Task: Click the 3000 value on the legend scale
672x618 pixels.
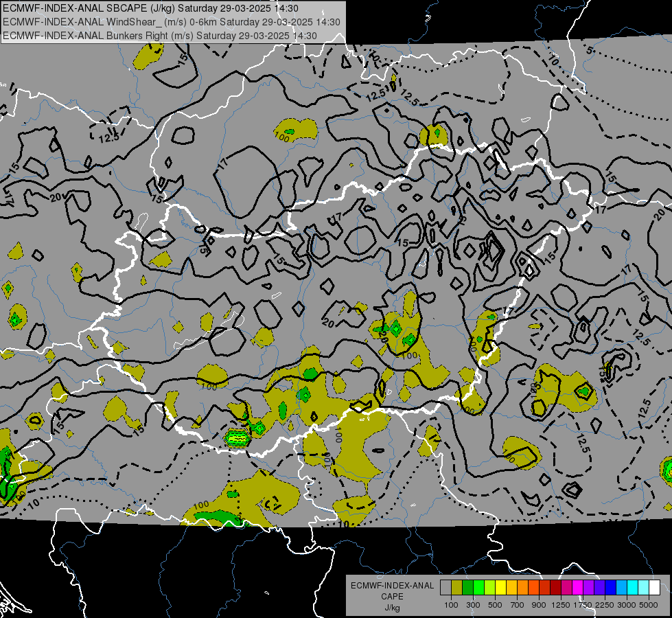Action: pos(627,605)
